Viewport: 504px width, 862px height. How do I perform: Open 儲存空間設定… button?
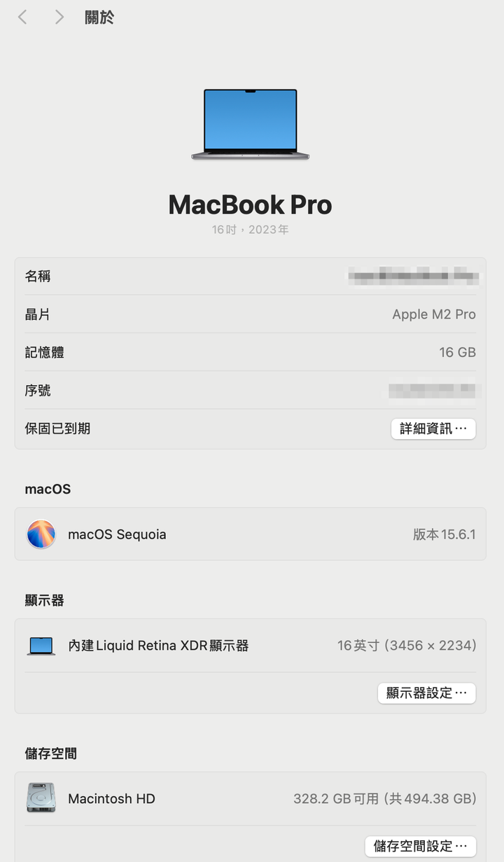(420, 846)
